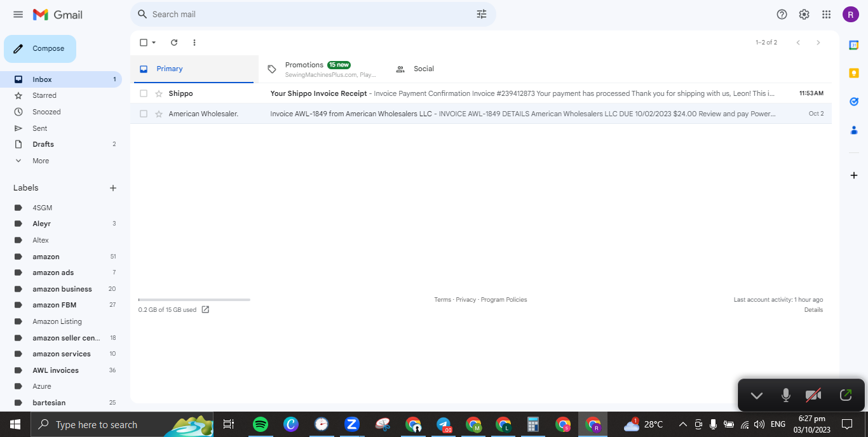Go to older messages arrow
The image size is (868, 437).
pos(818,43)
